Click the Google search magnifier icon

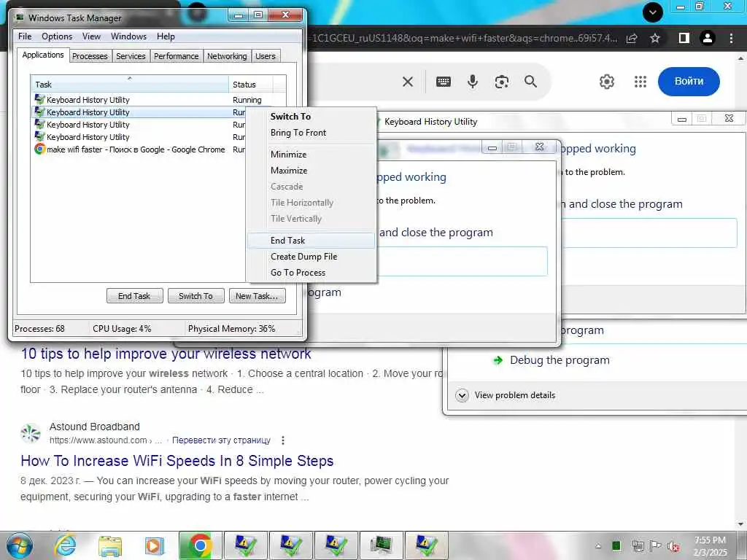tap(531, 82)
